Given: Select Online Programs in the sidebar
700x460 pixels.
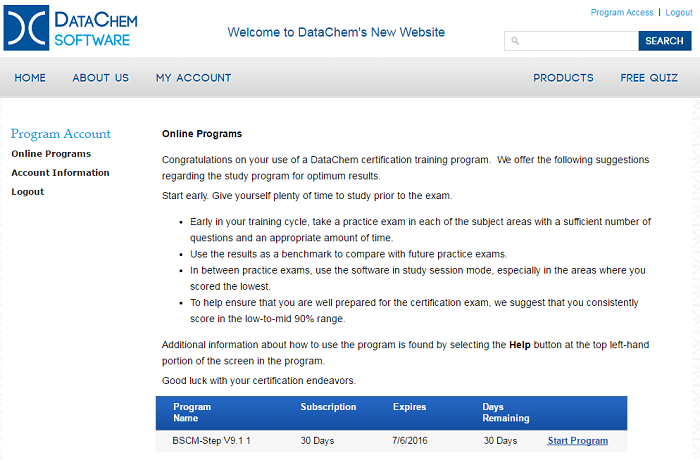Looking at the screenshot, I should click(x=51, y=154).
